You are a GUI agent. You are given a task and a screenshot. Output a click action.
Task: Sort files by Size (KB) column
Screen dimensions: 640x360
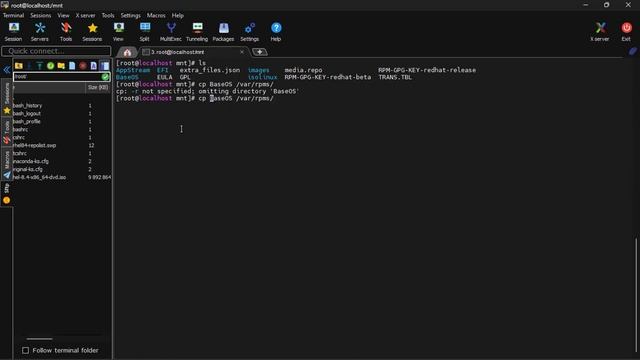[x=98, y=87]
